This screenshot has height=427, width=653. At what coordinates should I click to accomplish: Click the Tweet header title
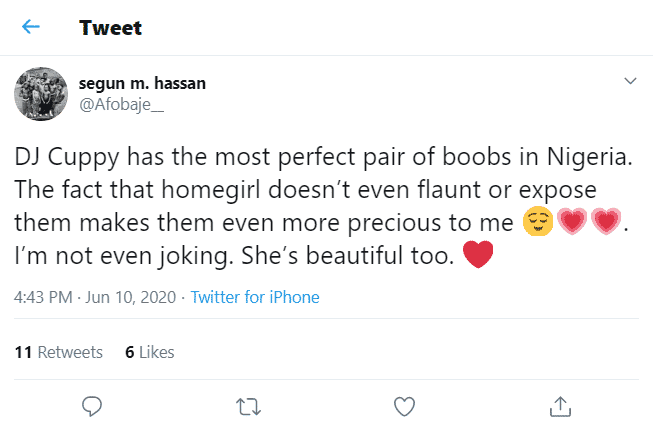point(110,28)
